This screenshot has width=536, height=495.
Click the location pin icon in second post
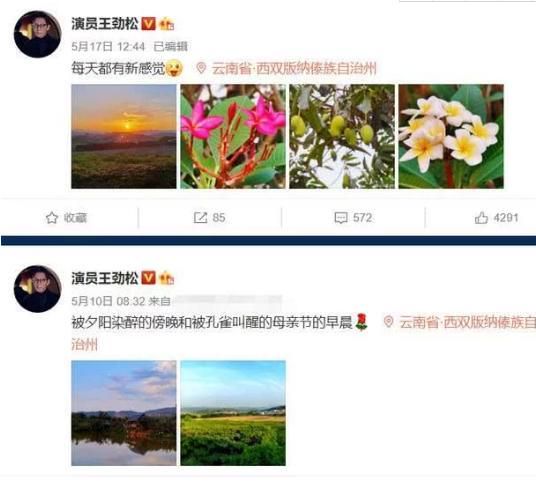pyautogui.click(x=388, y=322)
